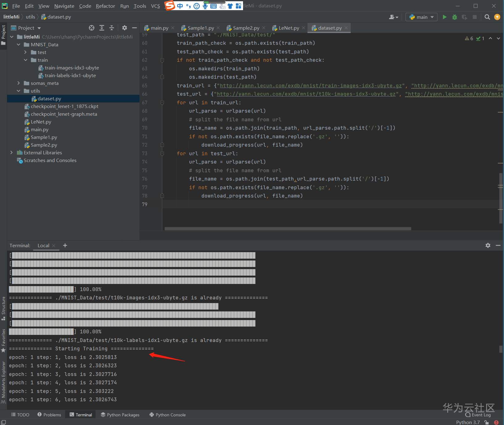The image size is (504, 425).
Task: Collapse all items in Project panel
Action: (112, 28)
